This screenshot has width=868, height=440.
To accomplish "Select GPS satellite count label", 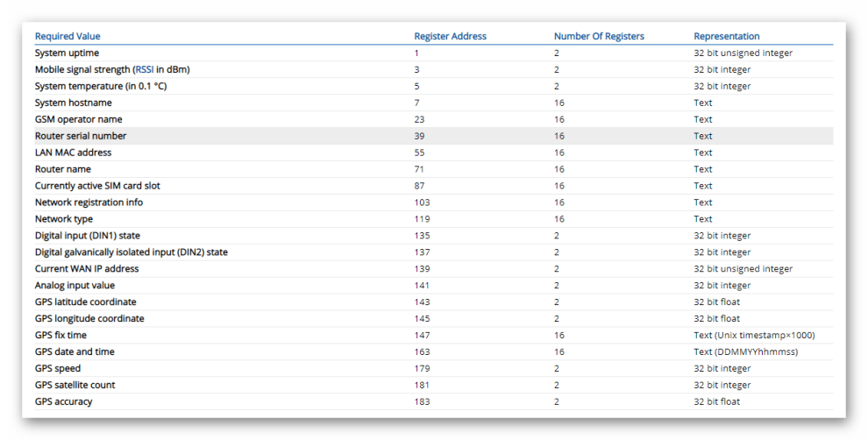I will point(75,385).
